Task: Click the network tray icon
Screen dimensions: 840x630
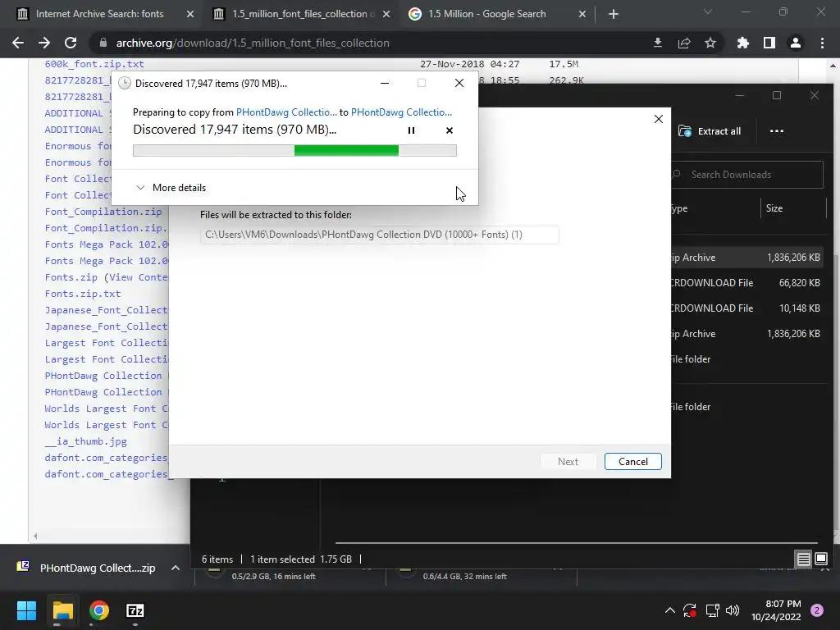Action: click(x=712, y=610)
